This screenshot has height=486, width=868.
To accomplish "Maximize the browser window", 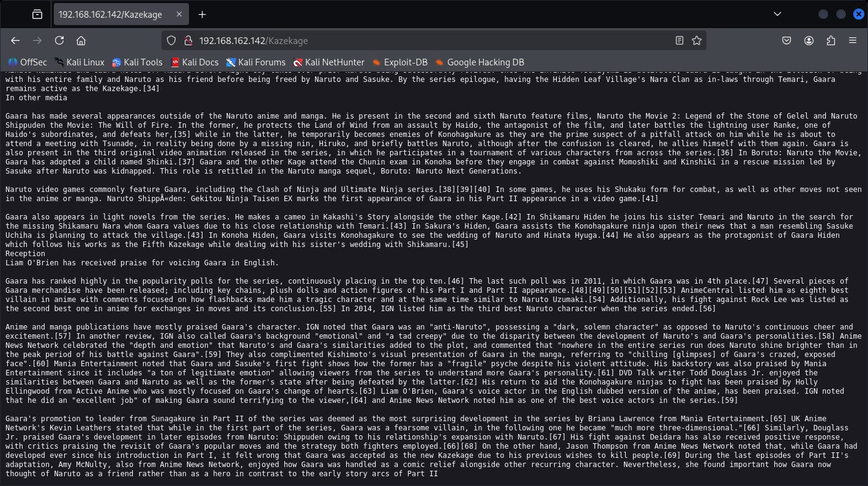I will tap(841, 14).
